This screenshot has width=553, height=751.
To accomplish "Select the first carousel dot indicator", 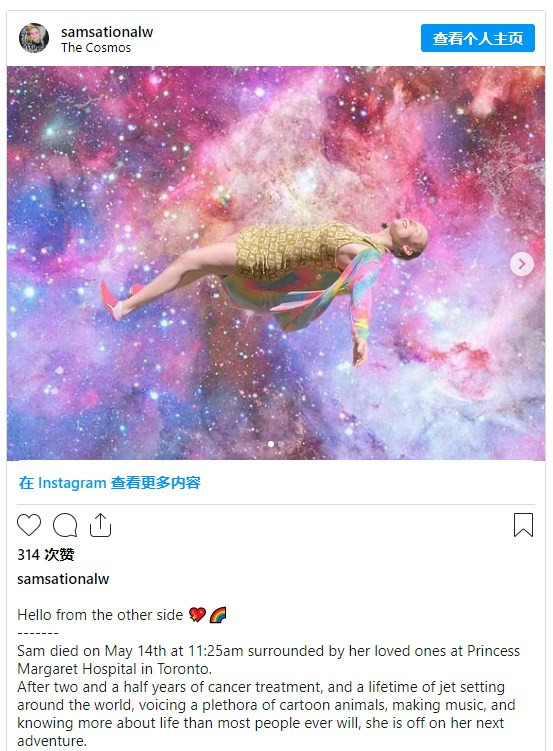I will pos(271,444).
